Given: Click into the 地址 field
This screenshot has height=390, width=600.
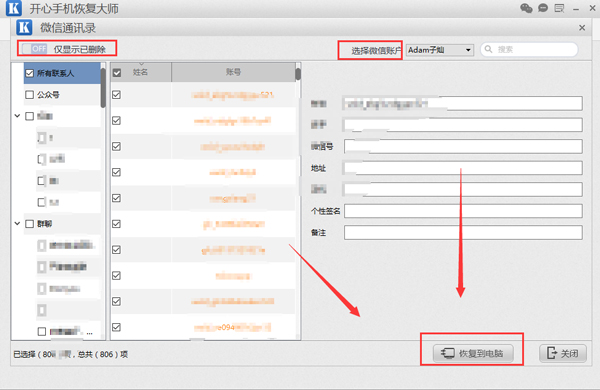Looking at the screenshot, I should click(x=463, y=168).
